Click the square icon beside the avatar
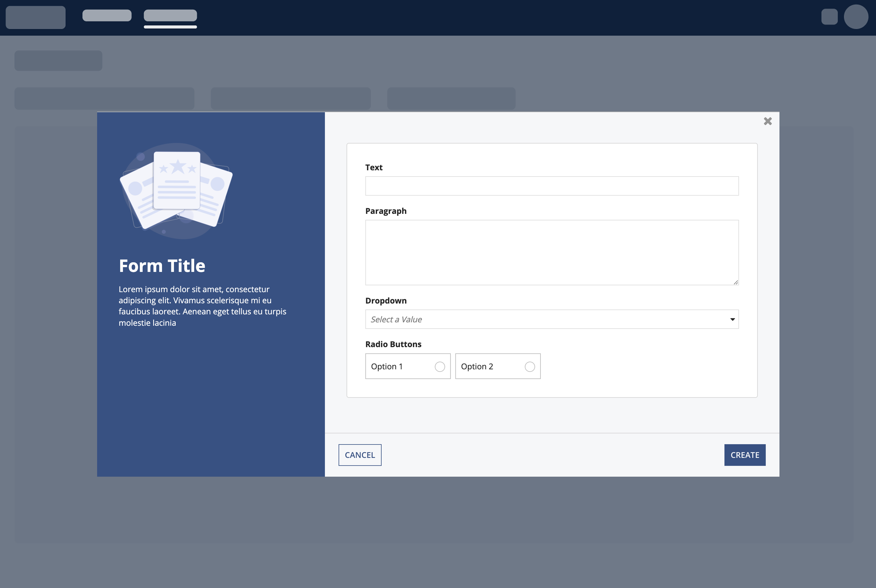Screen dimensions: 876x588 (829, 17)
